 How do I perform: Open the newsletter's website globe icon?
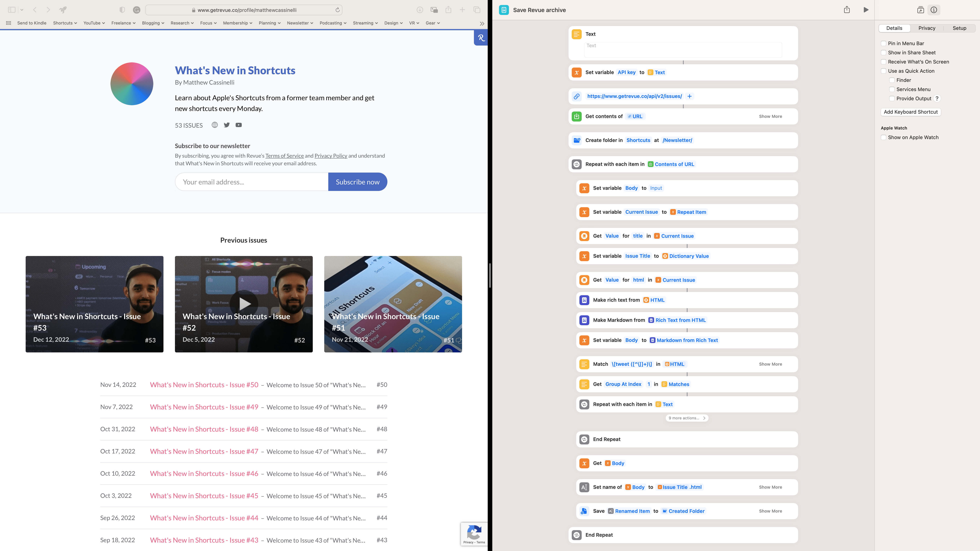(215, 125)
